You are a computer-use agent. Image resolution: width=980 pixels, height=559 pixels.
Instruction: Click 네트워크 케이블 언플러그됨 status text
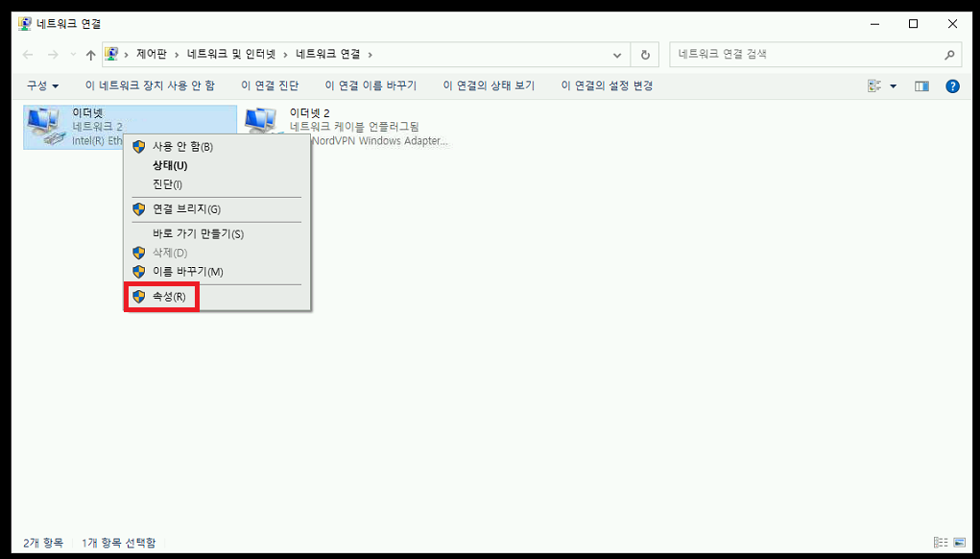pyautogui.click(x=354, y=127)
